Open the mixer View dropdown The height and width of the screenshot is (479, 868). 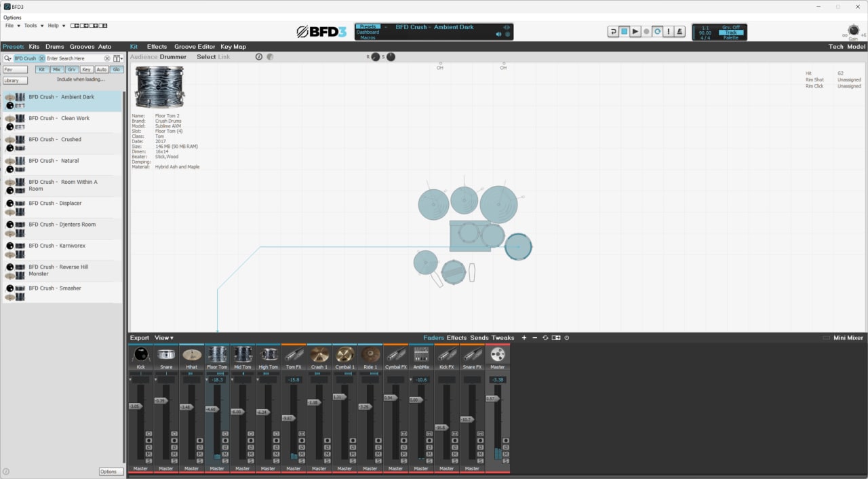click(163, 338)
